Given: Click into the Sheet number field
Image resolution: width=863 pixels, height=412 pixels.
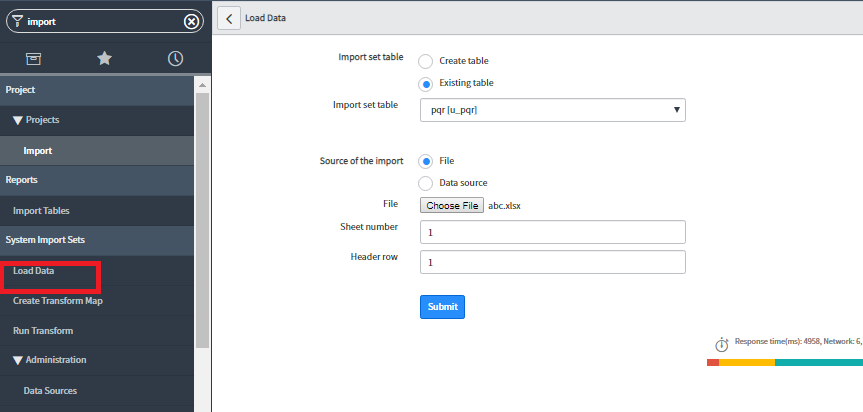Looking at the screenshot, I should (552, 232).
